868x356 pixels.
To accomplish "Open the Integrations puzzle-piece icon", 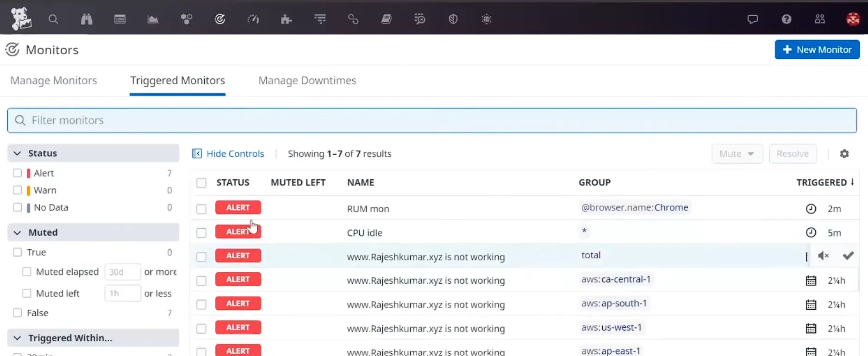I will point(287,19).
